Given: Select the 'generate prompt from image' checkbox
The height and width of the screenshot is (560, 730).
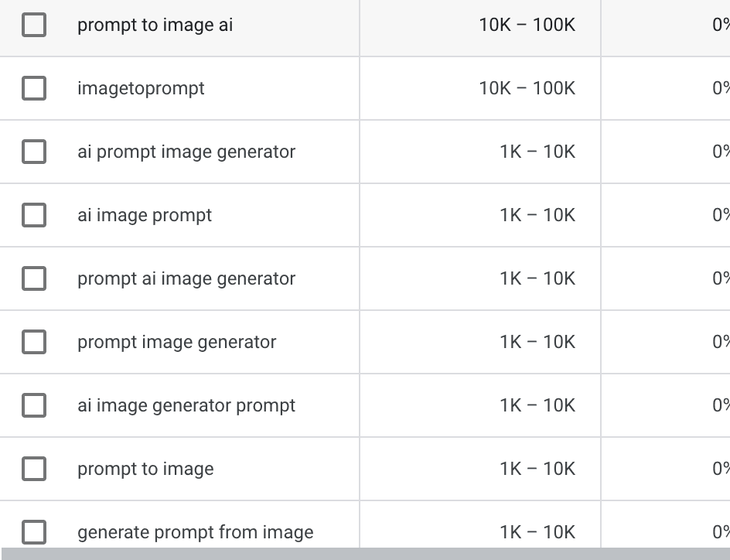Looking at the screenshot, I should pos(34,532).
